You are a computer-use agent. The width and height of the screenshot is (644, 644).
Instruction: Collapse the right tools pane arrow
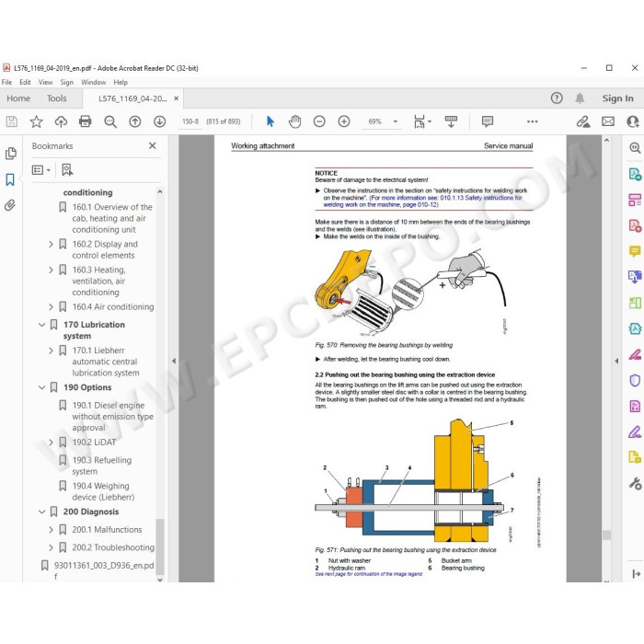pos(616,361)
